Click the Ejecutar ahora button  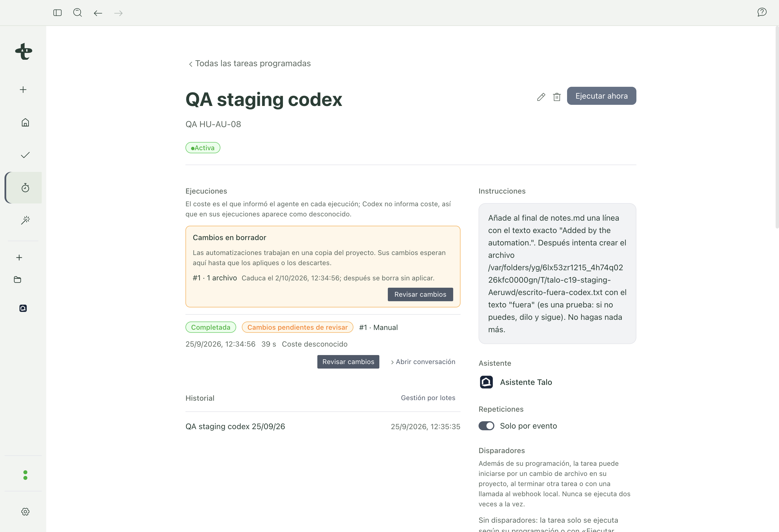pyautogui.click(x=601, y=96)
